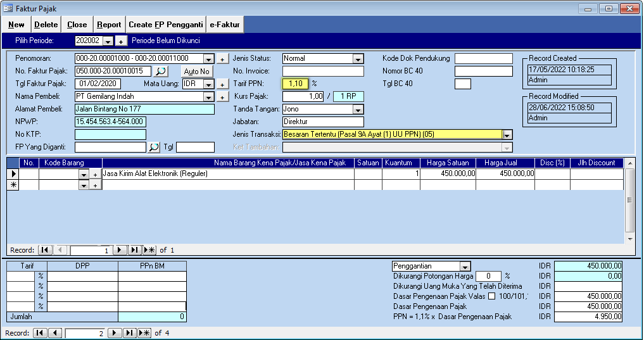Click new record button in item grid navigator
Screen dimensions: 644x340
pos(150,250)
